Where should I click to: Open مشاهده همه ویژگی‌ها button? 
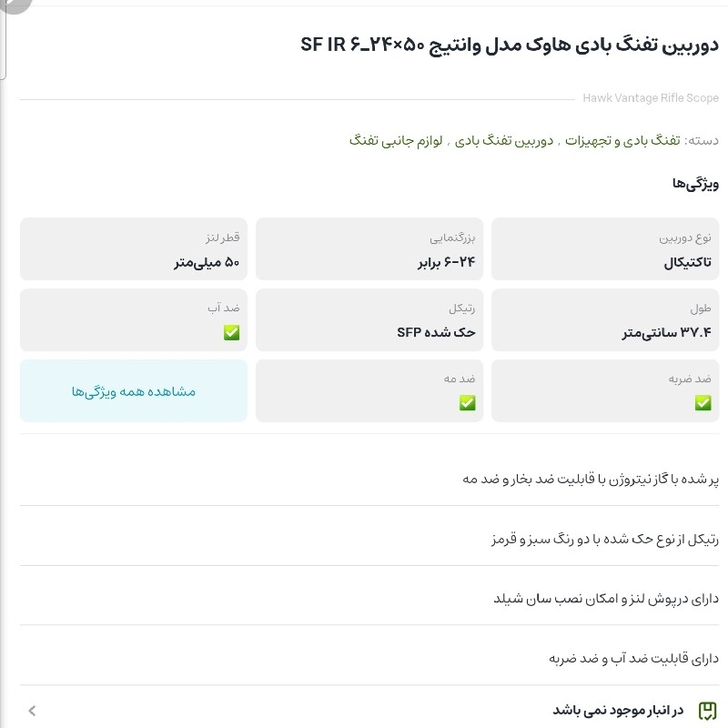pos(134,391)
